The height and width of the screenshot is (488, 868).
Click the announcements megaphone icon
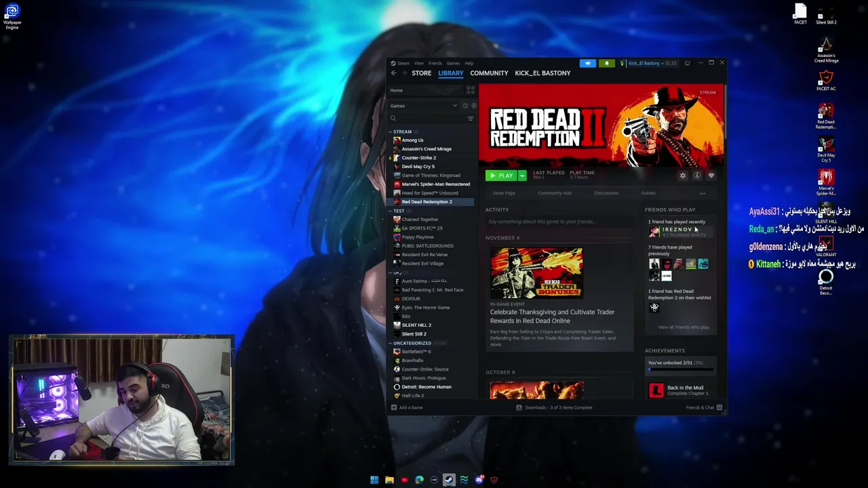click(x=588, y=63)
